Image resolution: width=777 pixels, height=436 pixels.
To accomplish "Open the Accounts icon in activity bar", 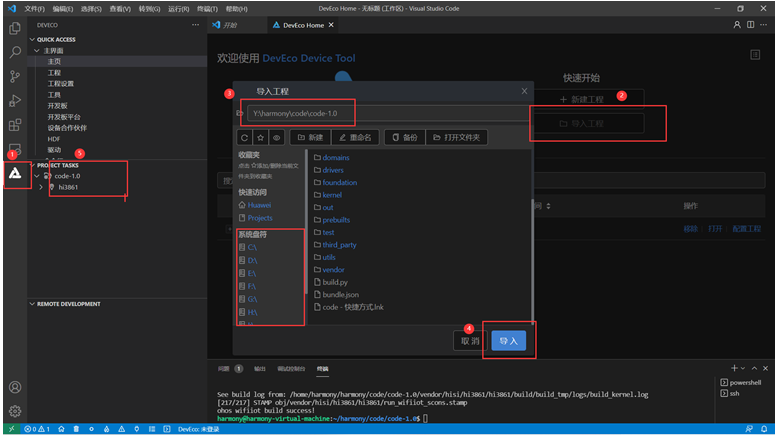I will coord(15,387).
